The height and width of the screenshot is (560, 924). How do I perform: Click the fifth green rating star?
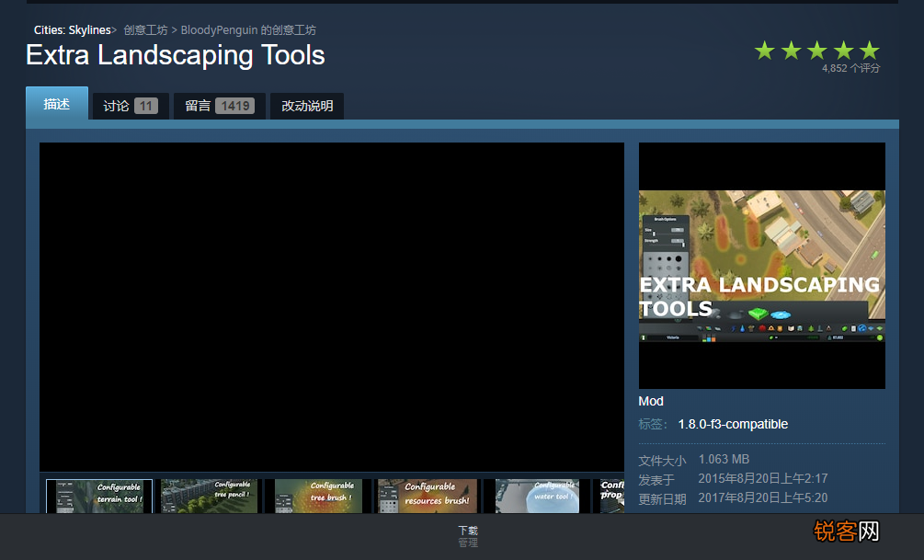click(x=870, y=51)
